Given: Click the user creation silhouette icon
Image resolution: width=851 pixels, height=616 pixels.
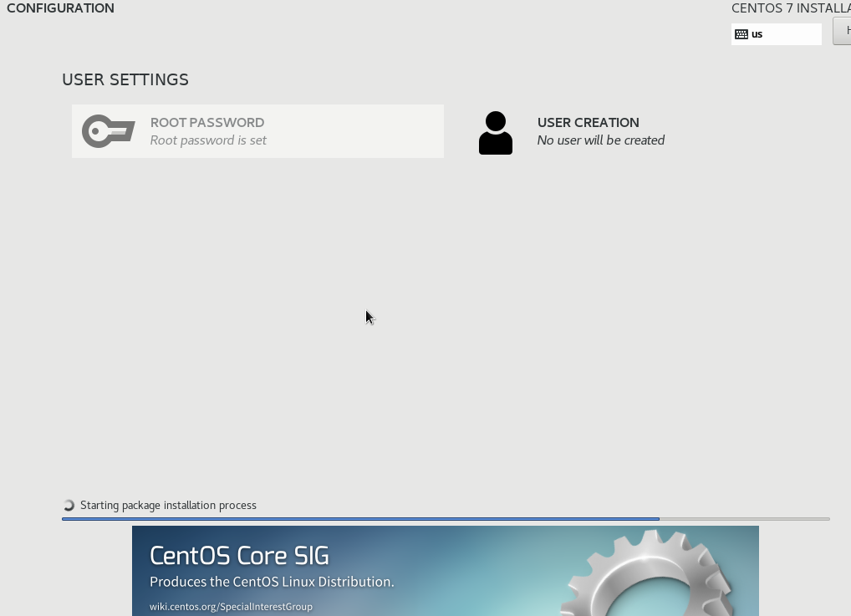Looking at the screenshot, I should pyautogui.click(x=496, y=133).
